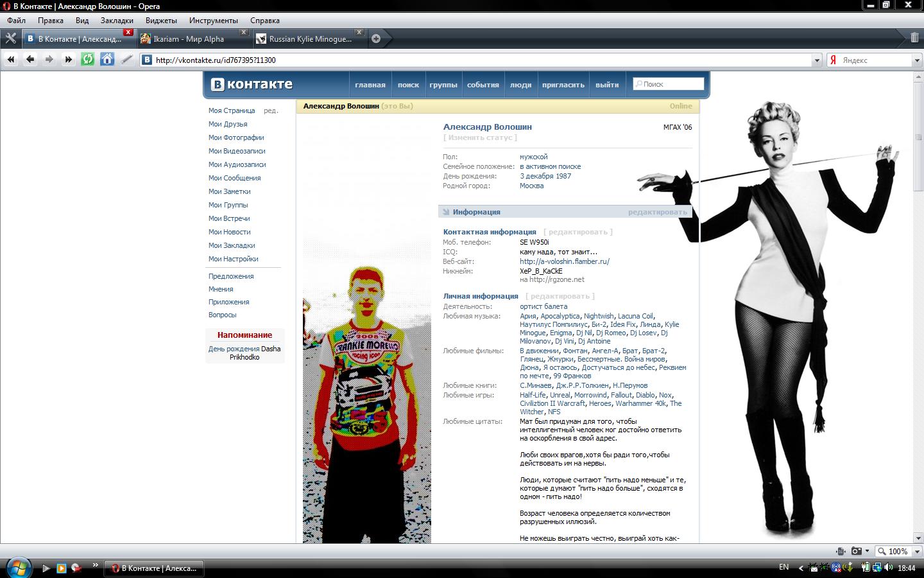Click the Yandex search engine icon

click(834, 60)
